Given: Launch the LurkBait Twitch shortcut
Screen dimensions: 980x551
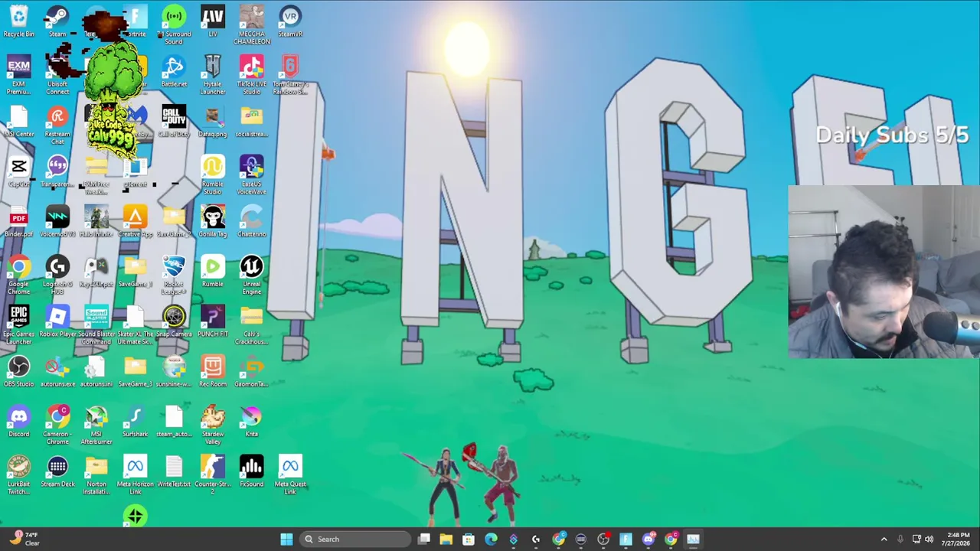Looking at the screenshot, I should (x=19, y=475).
